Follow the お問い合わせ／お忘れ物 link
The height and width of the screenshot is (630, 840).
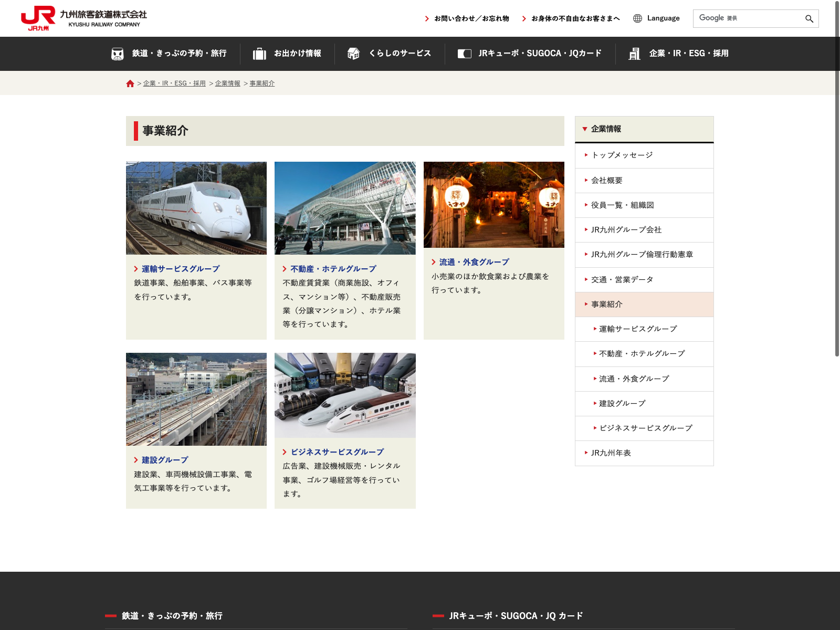(x=471, y=18)
